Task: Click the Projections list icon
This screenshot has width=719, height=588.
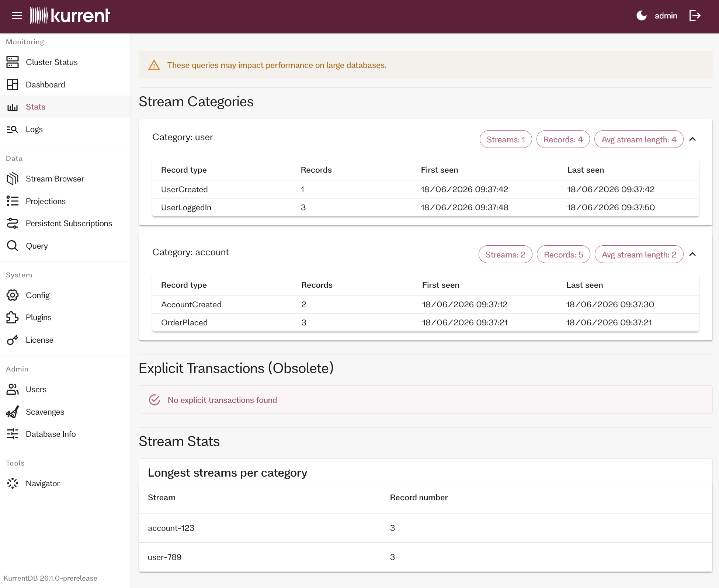Action: pyautogui.click(x=13, y=201)
